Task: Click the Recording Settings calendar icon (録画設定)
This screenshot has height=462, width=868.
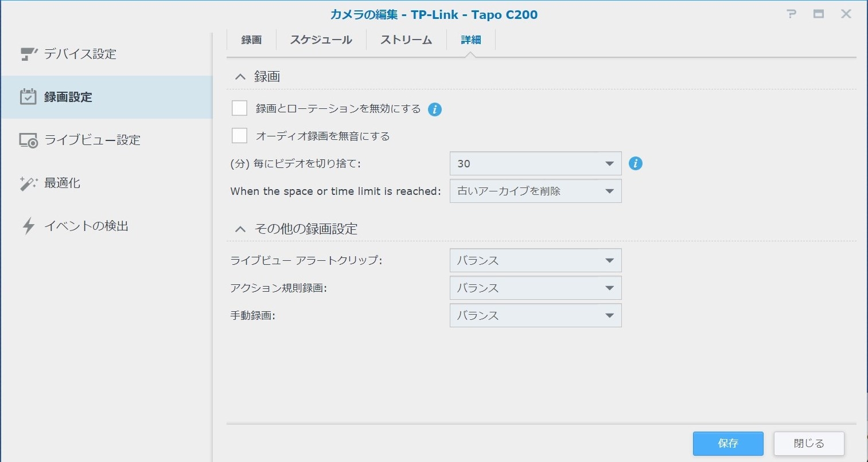Action: 28,97
